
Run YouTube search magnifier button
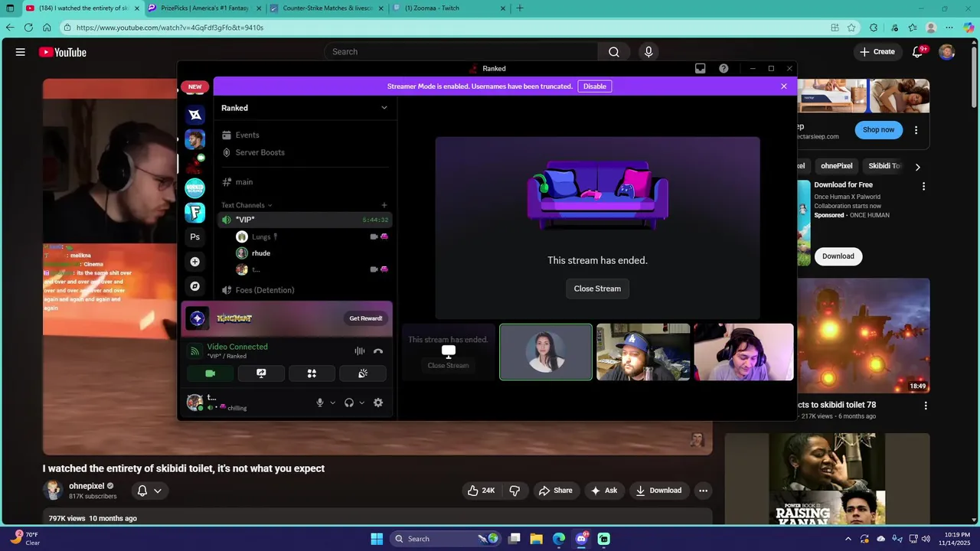(x=614, y=51)
